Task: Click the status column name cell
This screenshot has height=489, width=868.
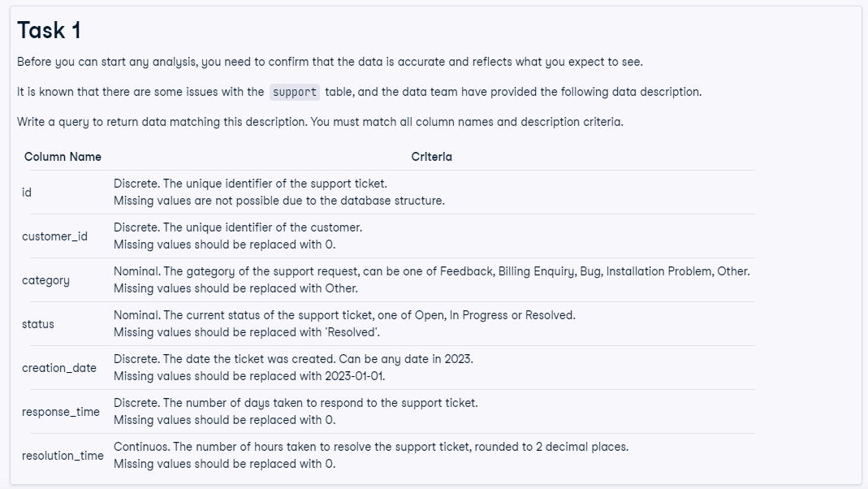Action: pos(38,324)
